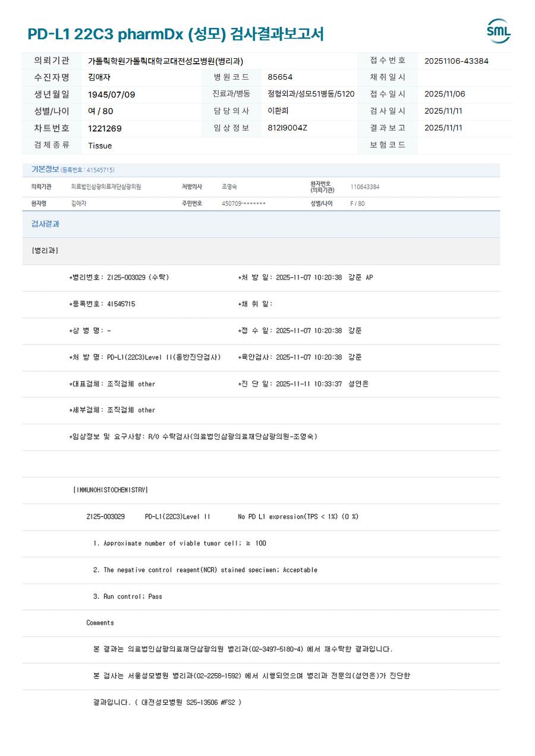
Task: Select department value '정형외과/성모51병동/5120'
Action: coord(311,94)
